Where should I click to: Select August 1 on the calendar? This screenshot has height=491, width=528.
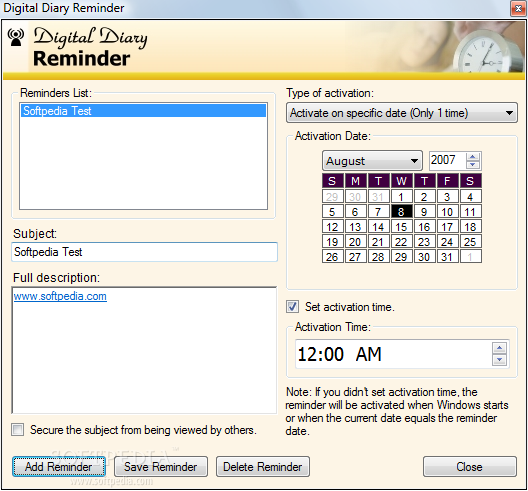[x=401, y=196]
